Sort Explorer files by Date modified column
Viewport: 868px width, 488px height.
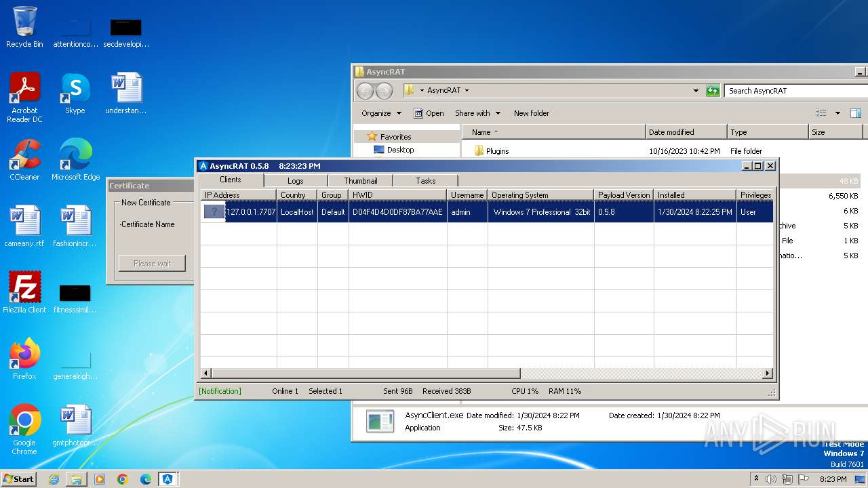coord(686,132)
